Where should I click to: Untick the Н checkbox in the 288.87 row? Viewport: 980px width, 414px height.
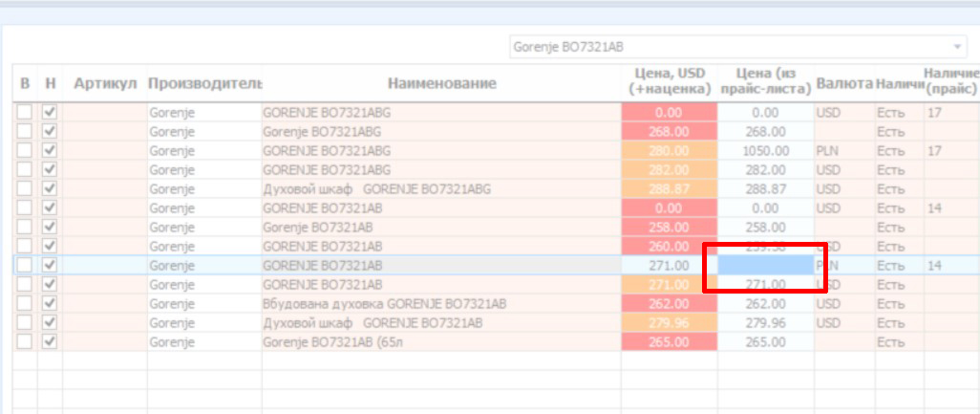(50, 189)
